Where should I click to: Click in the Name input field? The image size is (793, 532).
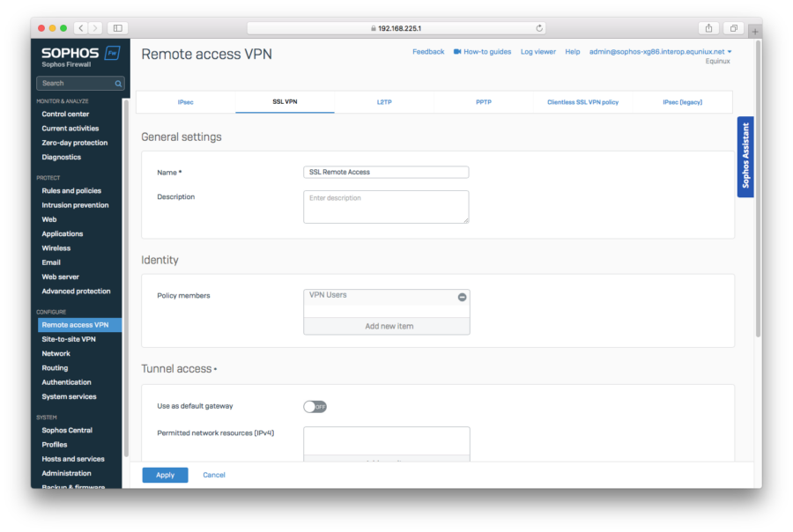386,173
